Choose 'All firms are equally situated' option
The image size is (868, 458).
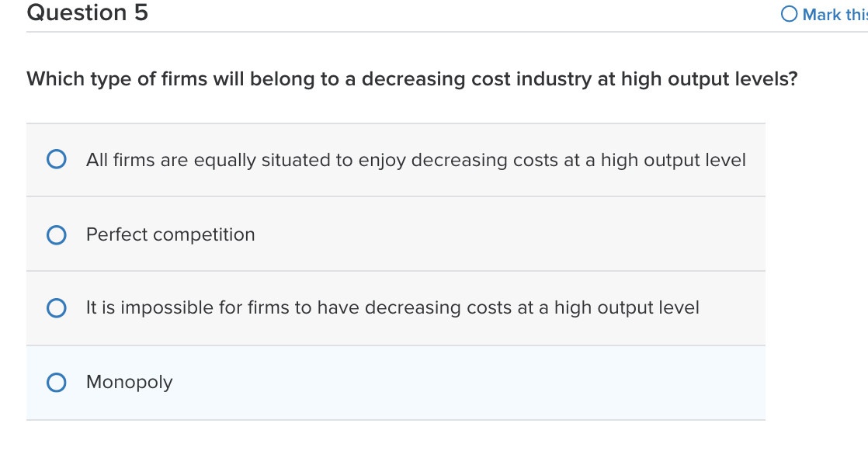pyautogui.click(x=56, y=159)
